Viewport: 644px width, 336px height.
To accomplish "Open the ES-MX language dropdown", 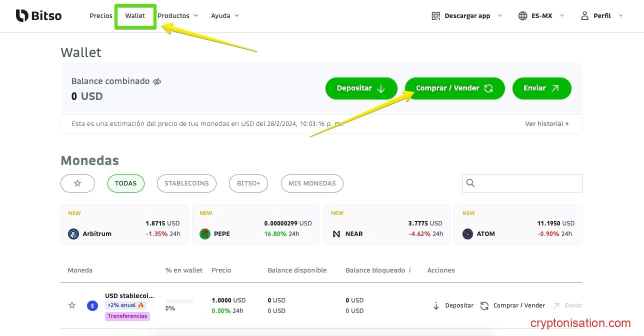I will click(547, 16).
